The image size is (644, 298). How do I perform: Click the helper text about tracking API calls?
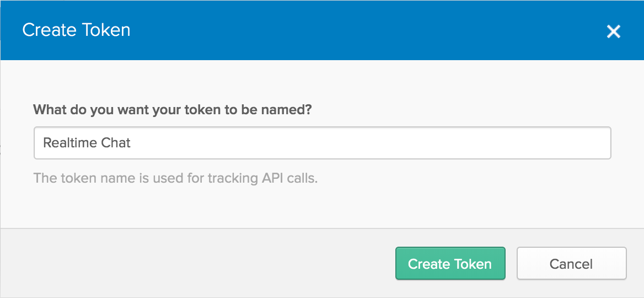(x=175, y=178)
